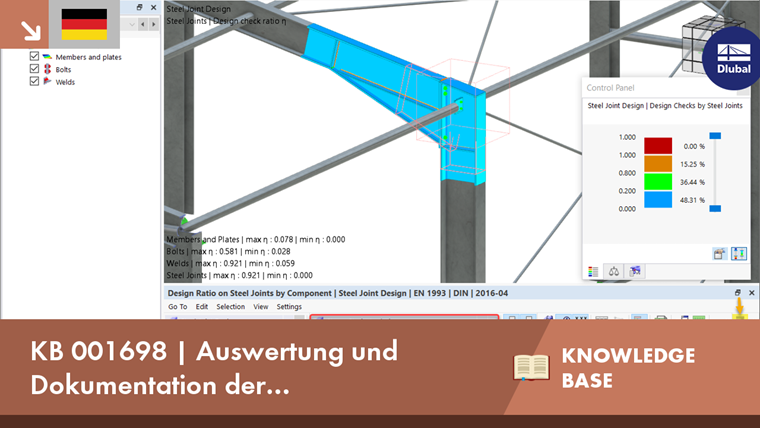Close the Design Ratio results table panel

coord(752,293)
